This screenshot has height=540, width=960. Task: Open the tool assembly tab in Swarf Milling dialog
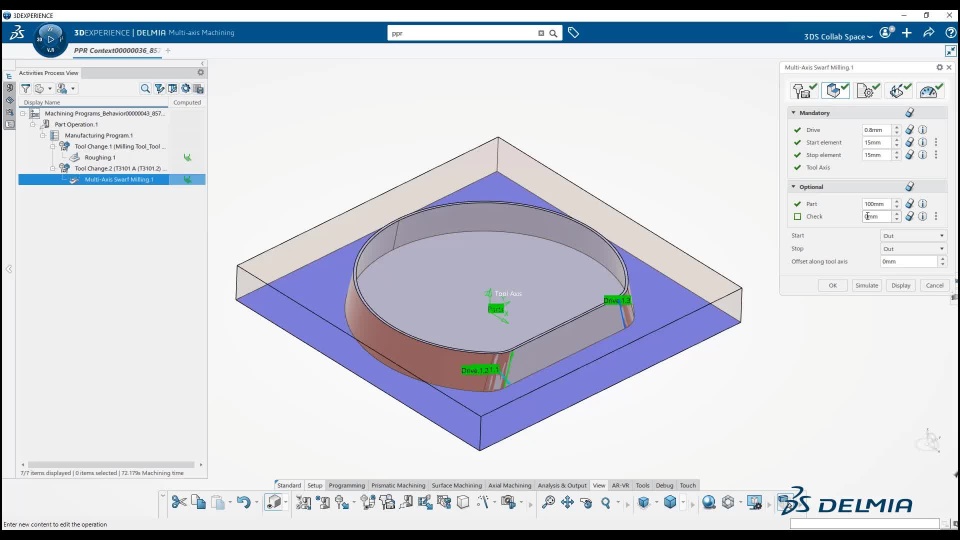coord(803,91)
